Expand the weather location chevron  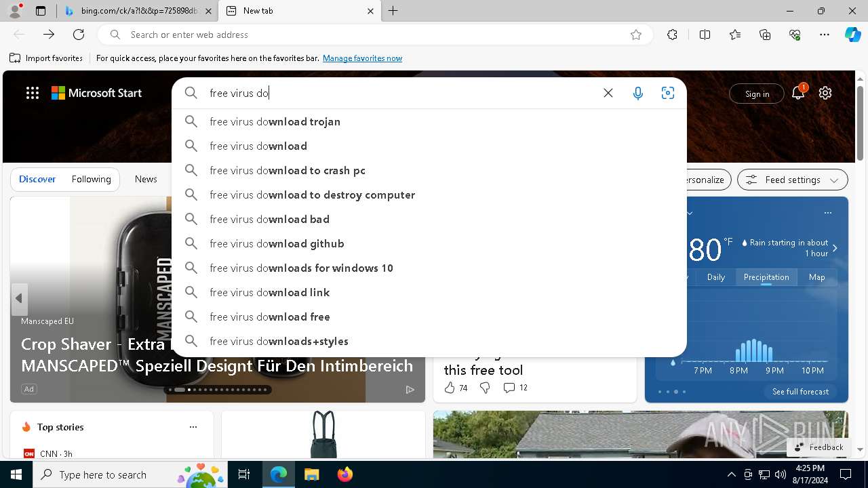coord(690,213)
